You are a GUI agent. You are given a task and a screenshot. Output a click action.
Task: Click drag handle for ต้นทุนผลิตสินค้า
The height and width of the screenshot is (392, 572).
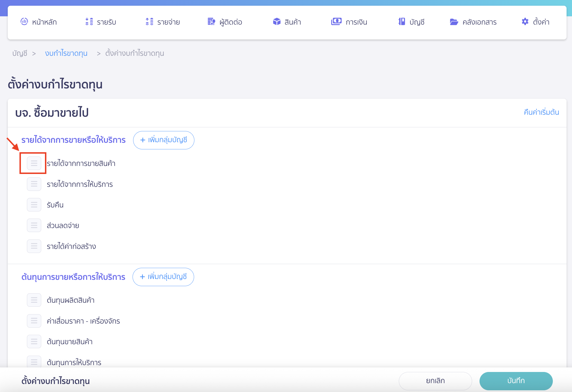pyautogui.click(x=34, y=300)
